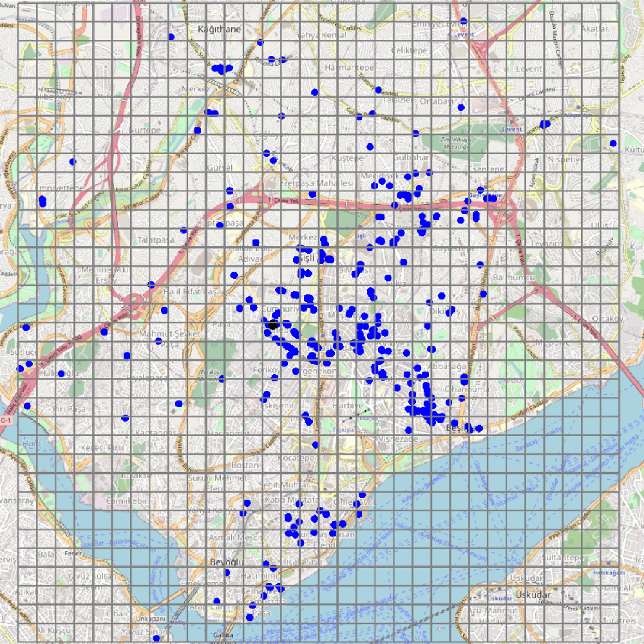644x644 pixels.
Task: Select the Talatpaşa neighborhood label
Action: (156, 240)
